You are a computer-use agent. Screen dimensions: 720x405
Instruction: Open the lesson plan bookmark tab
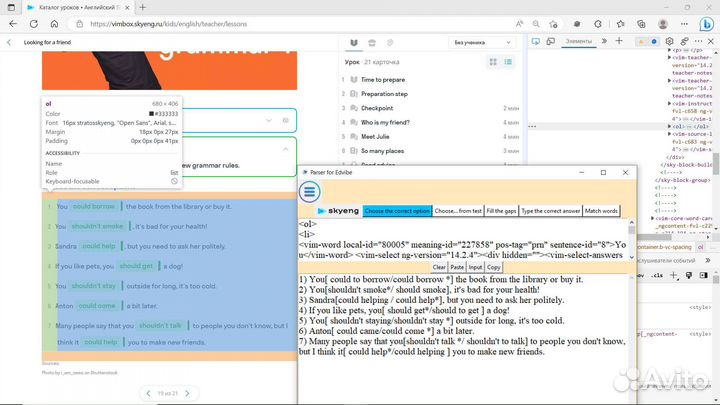click(x=354, y=43)
